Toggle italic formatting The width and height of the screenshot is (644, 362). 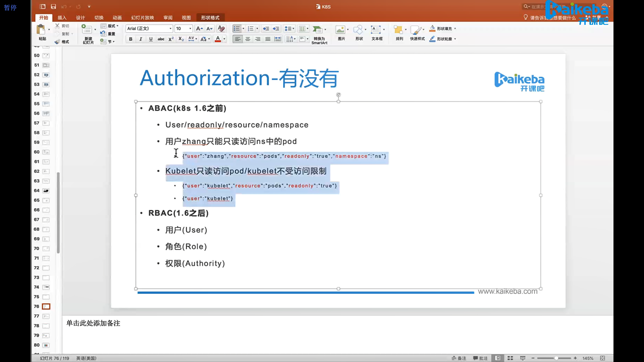coord(141,39)
